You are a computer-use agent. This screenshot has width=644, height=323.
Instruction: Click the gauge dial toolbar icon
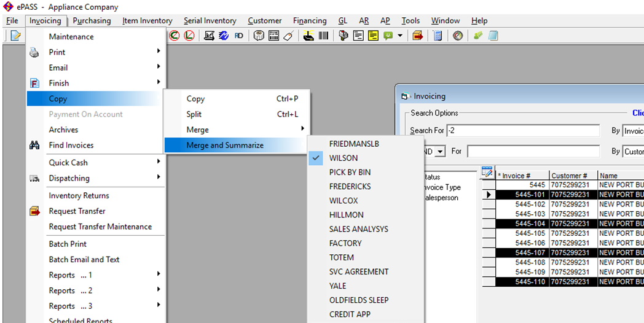coord(458,36)
